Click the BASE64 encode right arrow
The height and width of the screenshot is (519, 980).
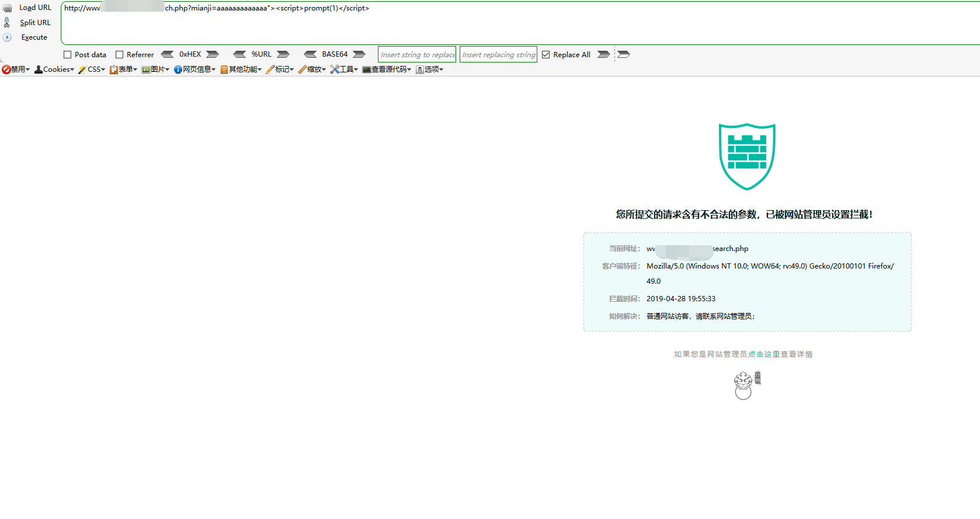tap(359, 54)
